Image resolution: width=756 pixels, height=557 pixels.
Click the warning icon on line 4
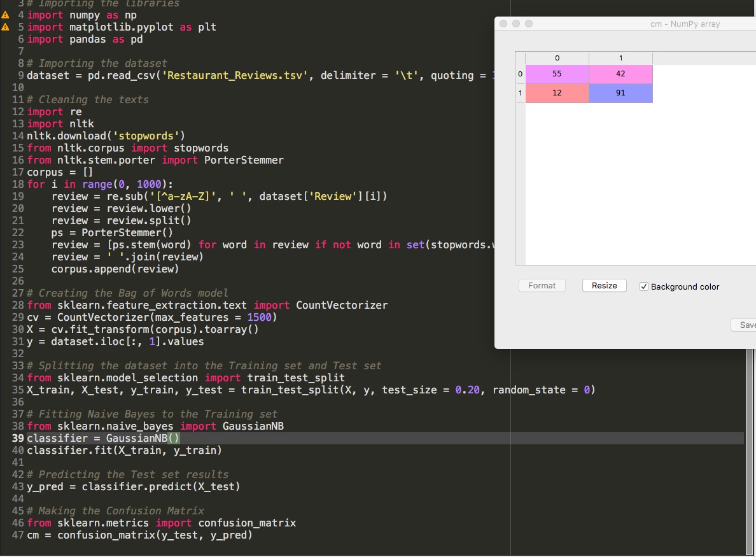(6, 15)
